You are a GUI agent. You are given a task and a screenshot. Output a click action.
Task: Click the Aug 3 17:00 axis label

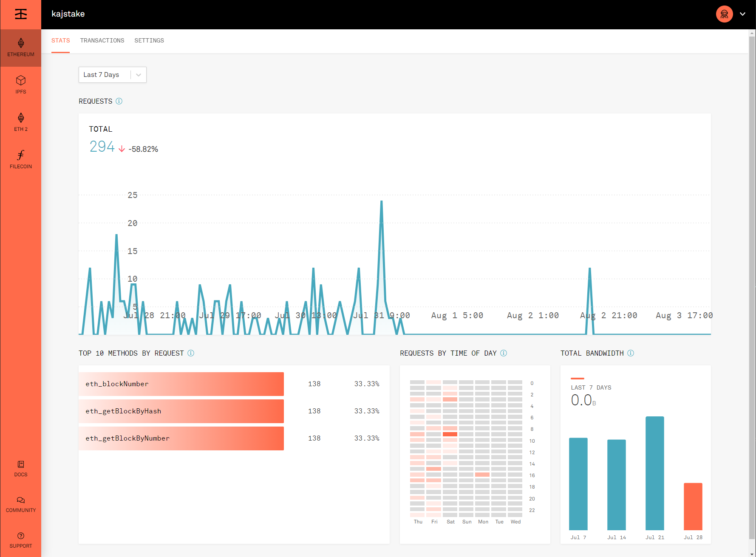684,316
